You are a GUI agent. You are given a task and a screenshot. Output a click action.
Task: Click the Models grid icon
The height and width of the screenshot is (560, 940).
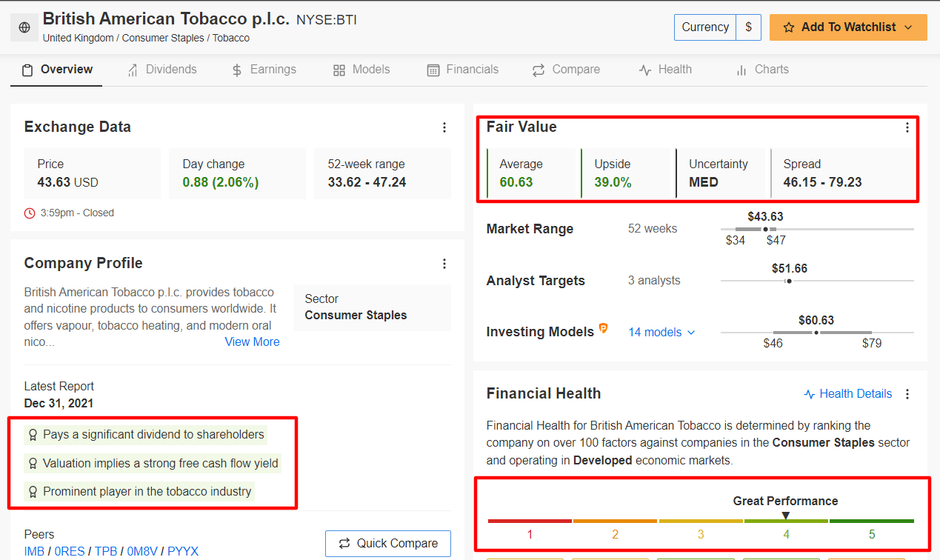click(x=339, y=70)
